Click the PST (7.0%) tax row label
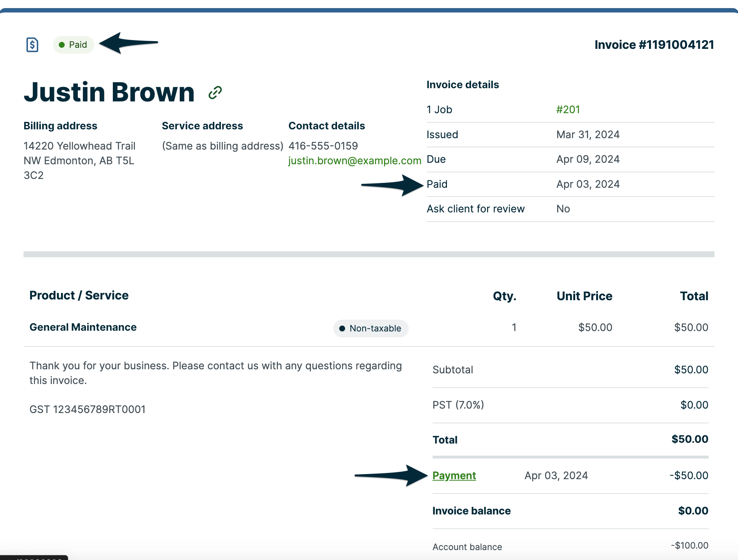 (x=458, y=405)
